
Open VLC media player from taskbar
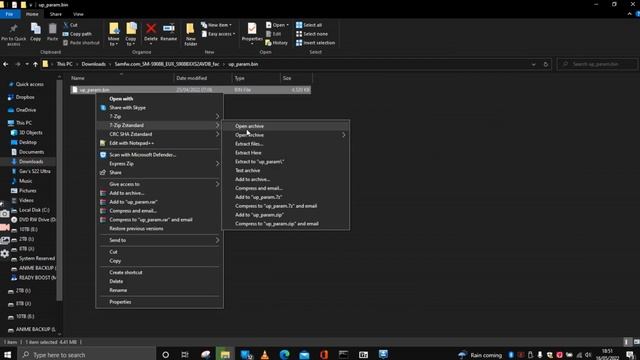pyautogui.click(x=265, y=354)
